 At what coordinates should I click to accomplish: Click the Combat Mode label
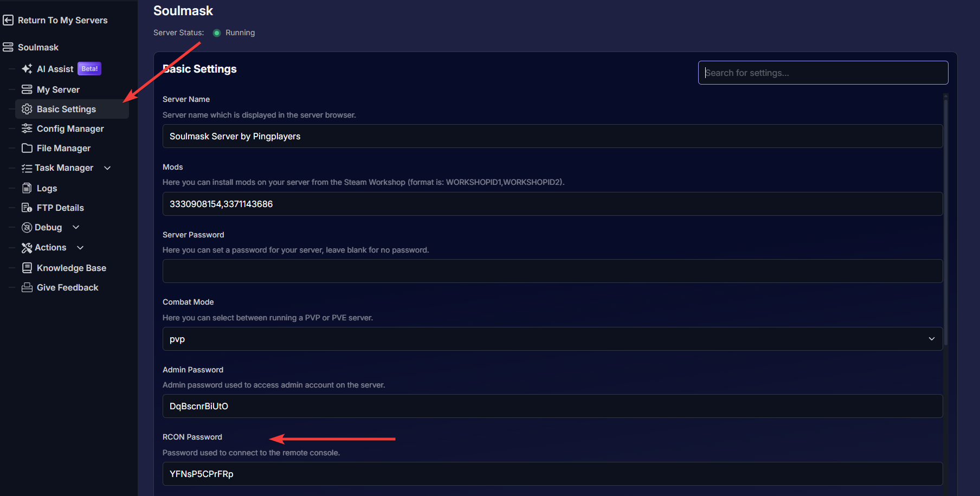188,302
